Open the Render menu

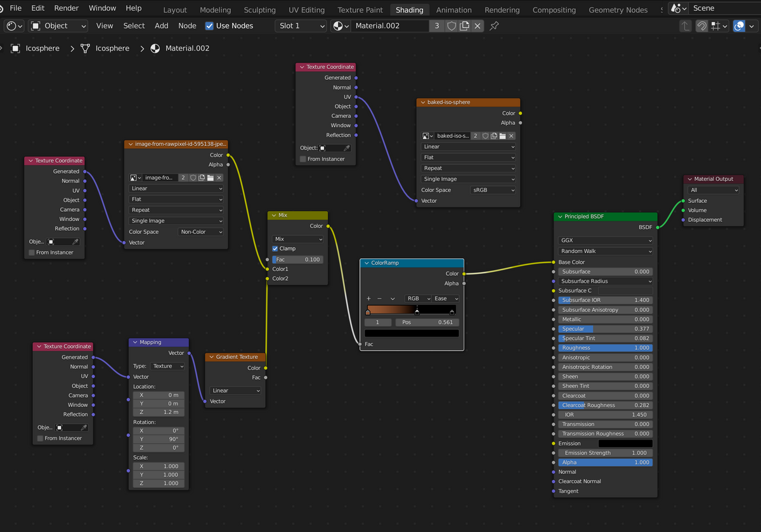click(x=67, y=8)
